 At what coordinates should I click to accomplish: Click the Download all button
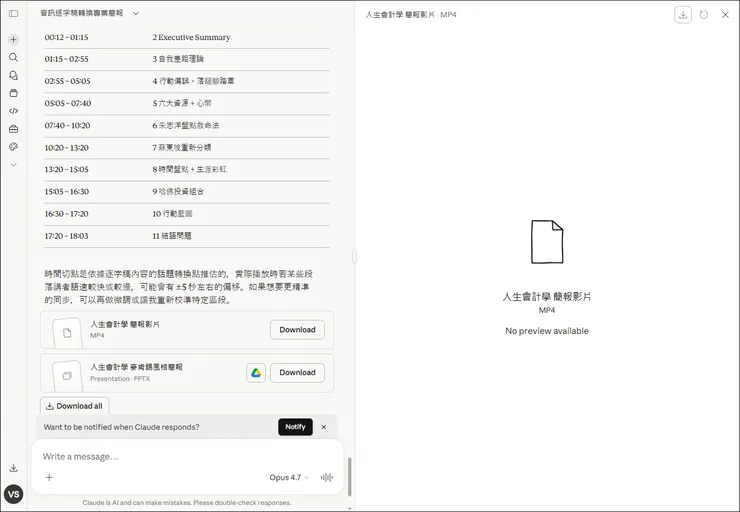[x=75, y=406]
